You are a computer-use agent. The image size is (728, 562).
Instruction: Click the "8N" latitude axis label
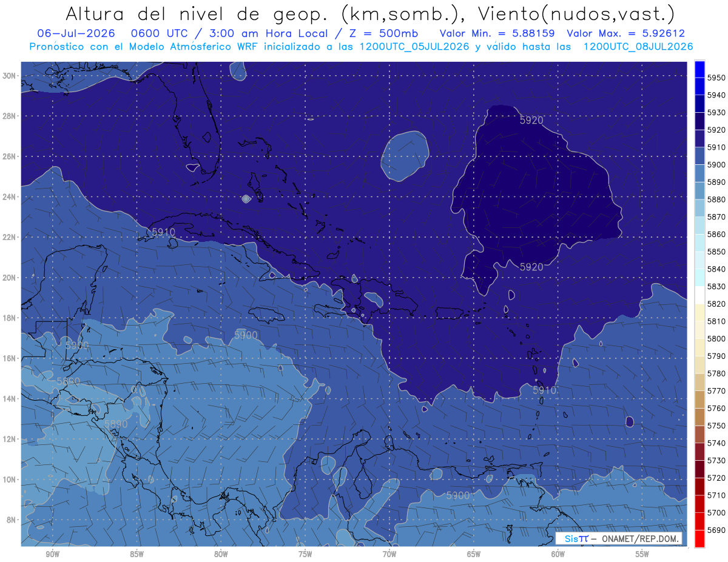tap(12, 520)
